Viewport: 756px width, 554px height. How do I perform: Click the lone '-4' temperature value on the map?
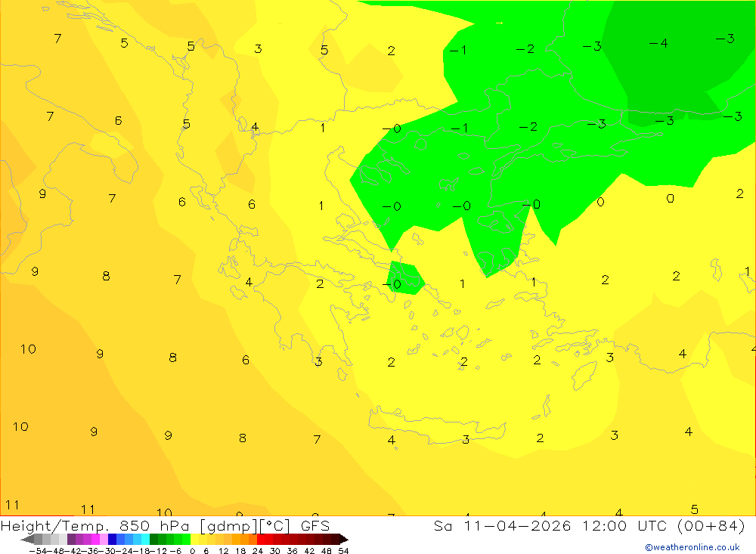click(658, 43)
